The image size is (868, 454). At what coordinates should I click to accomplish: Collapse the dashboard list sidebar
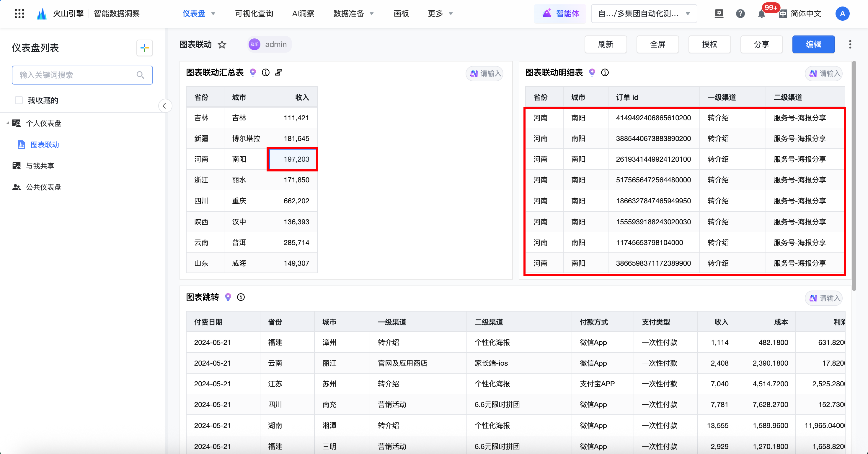tap(164, 106)
